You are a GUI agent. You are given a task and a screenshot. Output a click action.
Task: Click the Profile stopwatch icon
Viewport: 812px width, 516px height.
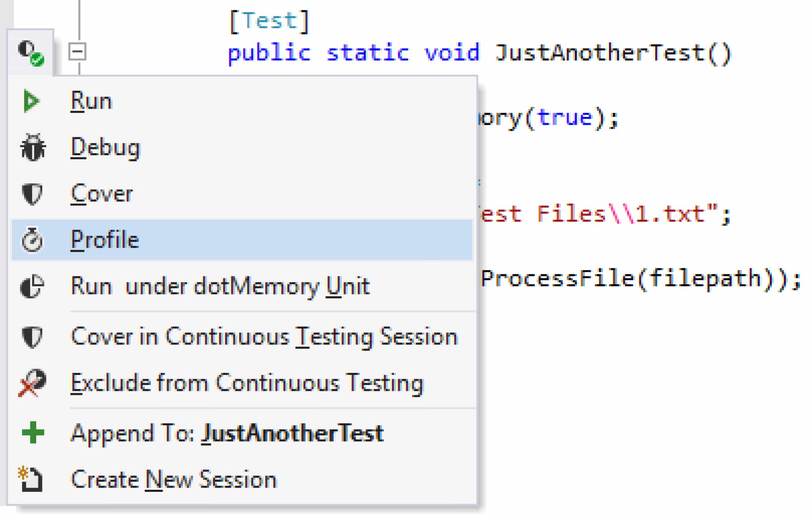32,240
